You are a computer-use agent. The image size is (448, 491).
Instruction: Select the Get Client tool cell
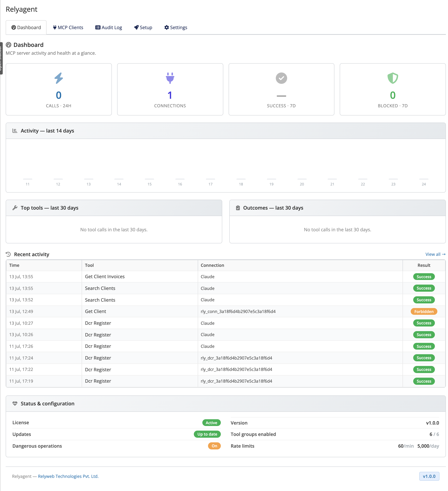140,312
